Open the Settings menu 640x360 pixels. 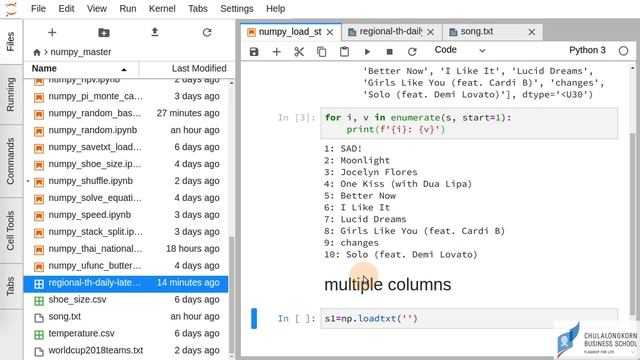point(237,9)
